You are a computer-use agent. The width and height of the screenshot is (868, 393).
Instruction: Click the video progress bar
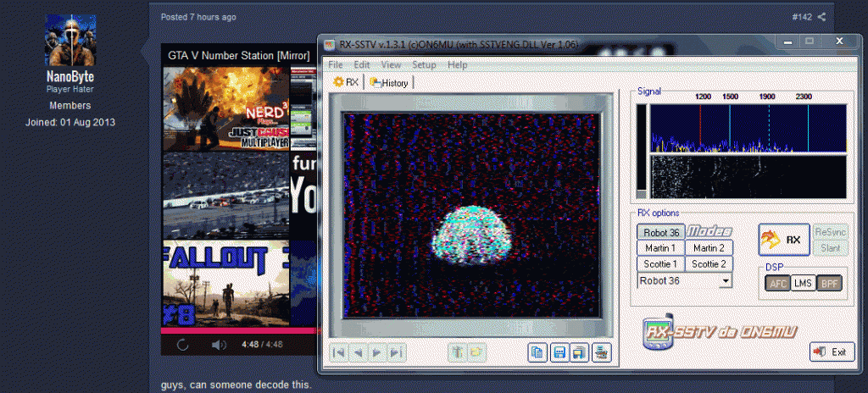[239, 330]
